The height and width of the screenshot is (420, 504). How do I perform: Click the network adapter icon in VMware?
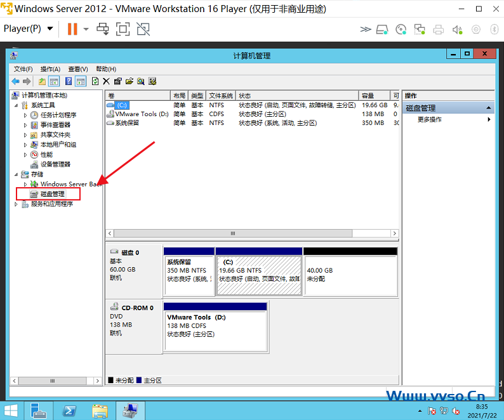click(x=420, y=30)
